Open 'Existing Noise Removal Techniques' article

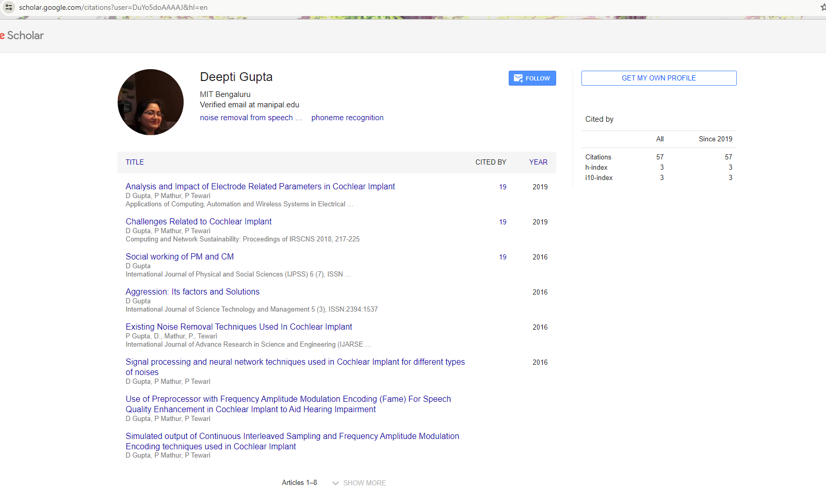click(x=239, y=327)
